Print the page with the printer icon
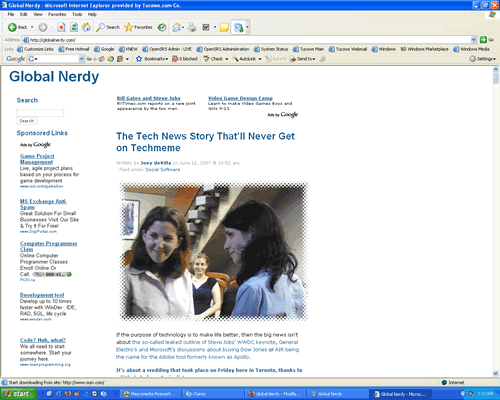The height and width of the screenshot is (400, 500). pos(192,27)
